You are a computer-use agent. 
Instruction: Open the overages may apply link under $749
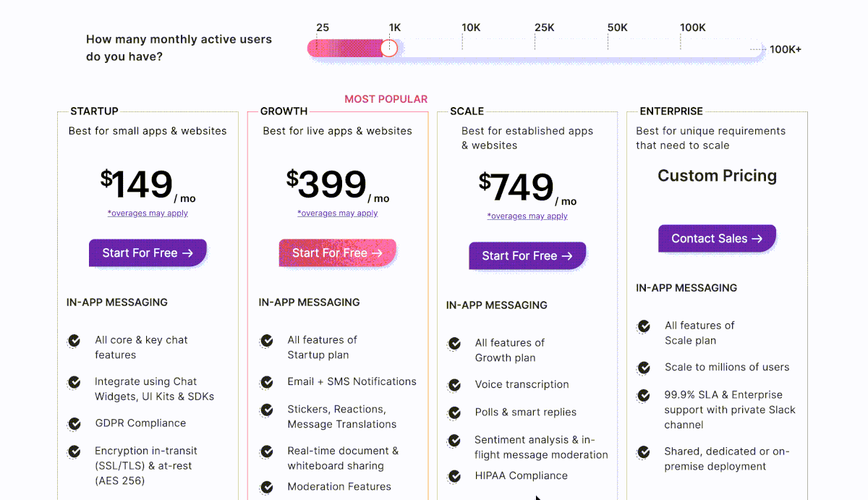[527, 216]
